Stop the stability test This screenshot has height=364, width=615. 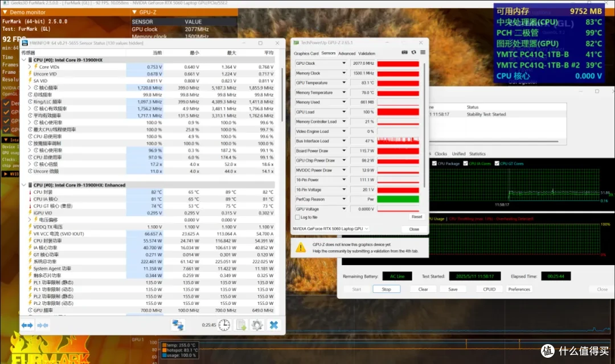386,289
